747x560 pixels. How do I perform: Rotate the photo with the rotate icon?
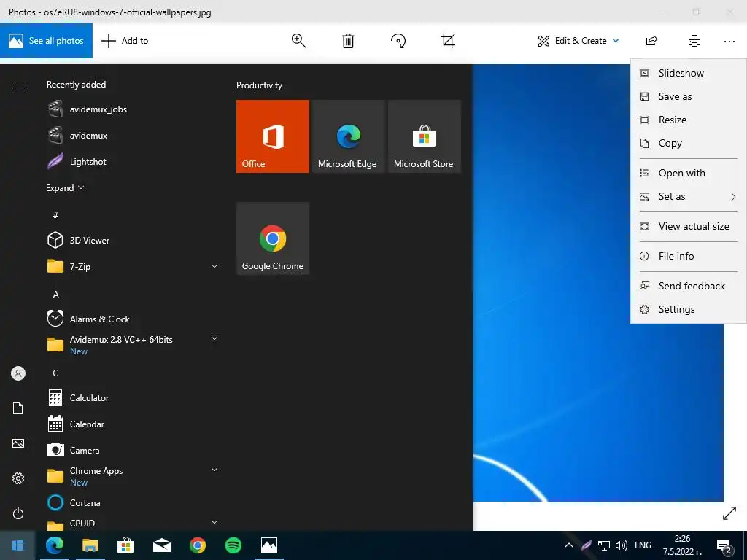398,41
